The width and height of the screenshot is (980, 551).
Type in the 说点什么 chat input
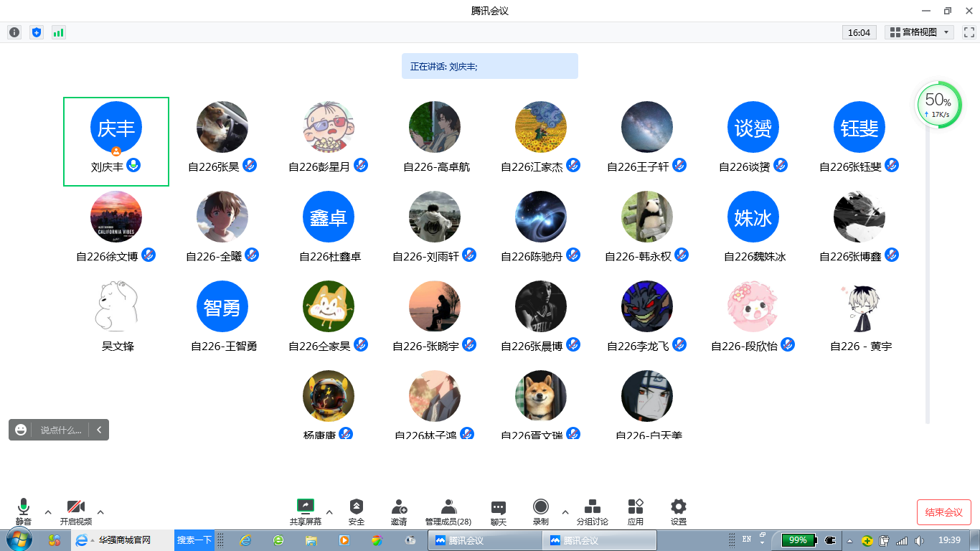click(61, 430)
